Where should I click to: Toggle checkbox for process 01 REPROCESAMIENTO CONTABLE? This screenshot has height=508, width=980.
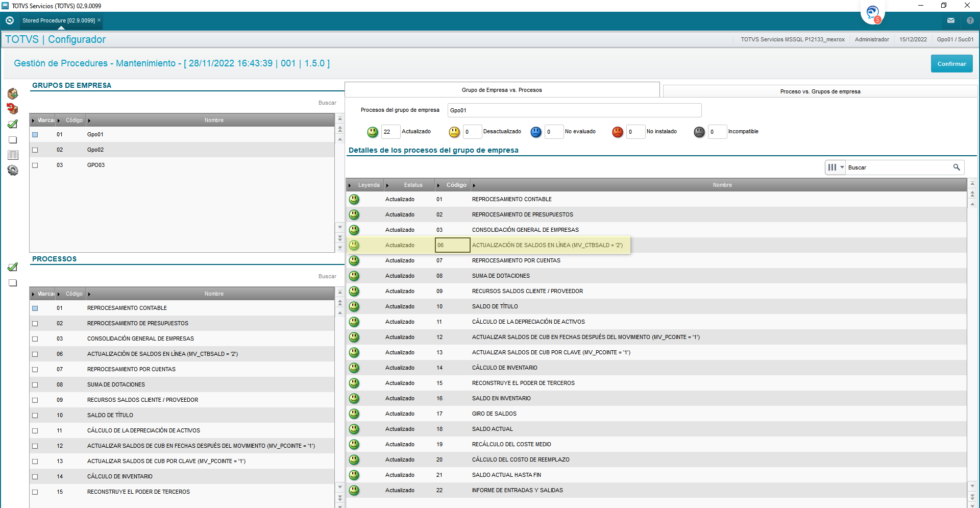35,308
